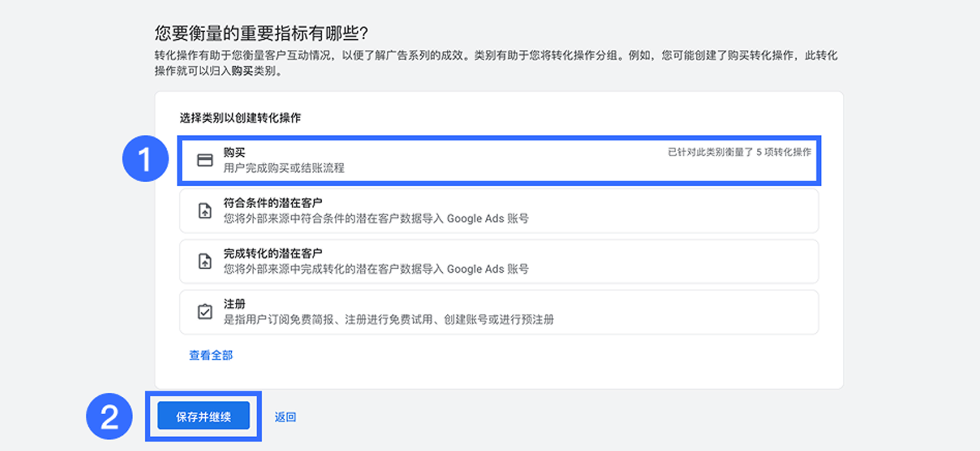
Task: Click the credit card icon for 购买
Action: tap(205, 160)
